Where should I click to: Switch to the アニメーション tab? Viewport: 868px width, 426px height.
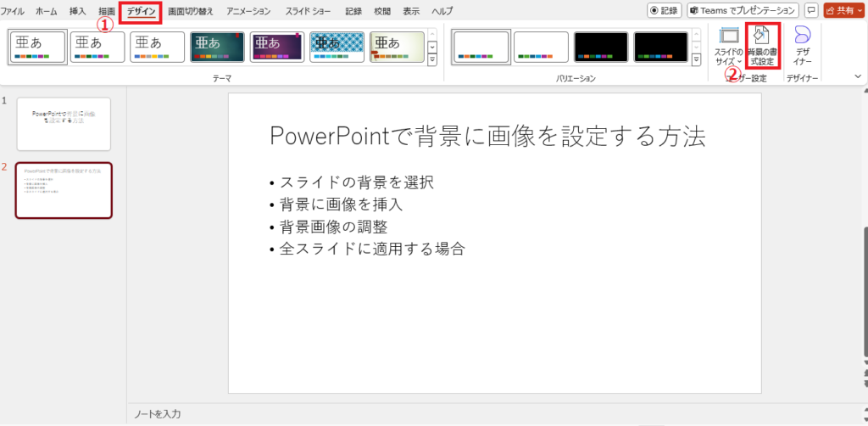248,11
